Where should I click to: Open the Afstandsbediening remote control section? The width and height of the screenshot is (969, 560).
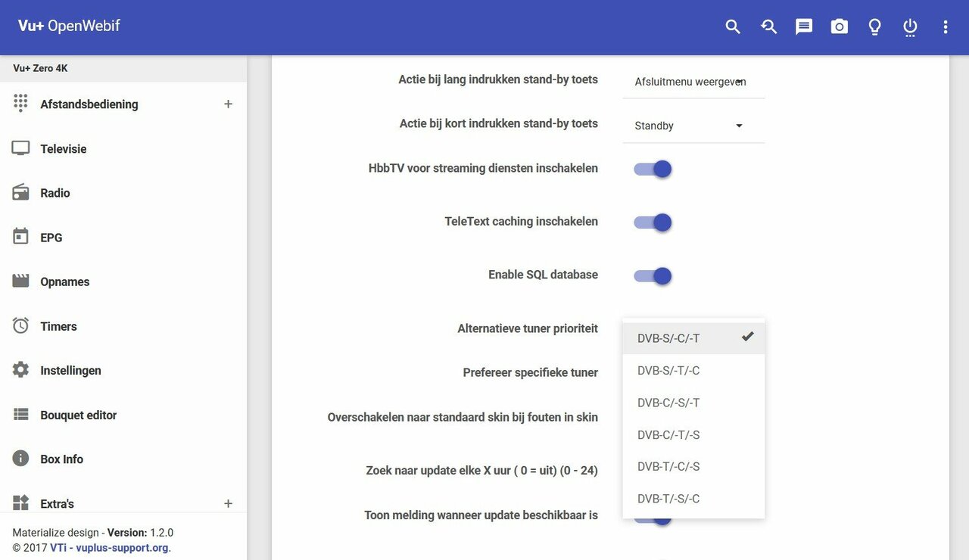[x=89, y=104]
